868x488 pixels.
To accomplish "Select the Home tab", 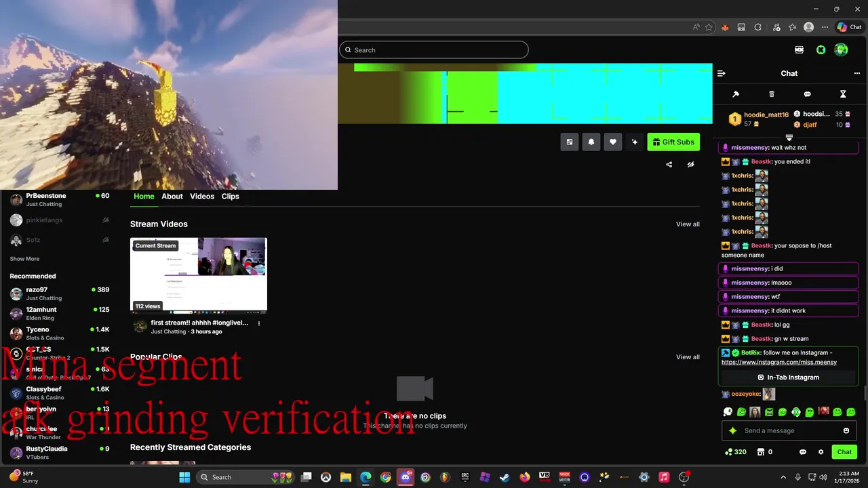I will 144,197.
